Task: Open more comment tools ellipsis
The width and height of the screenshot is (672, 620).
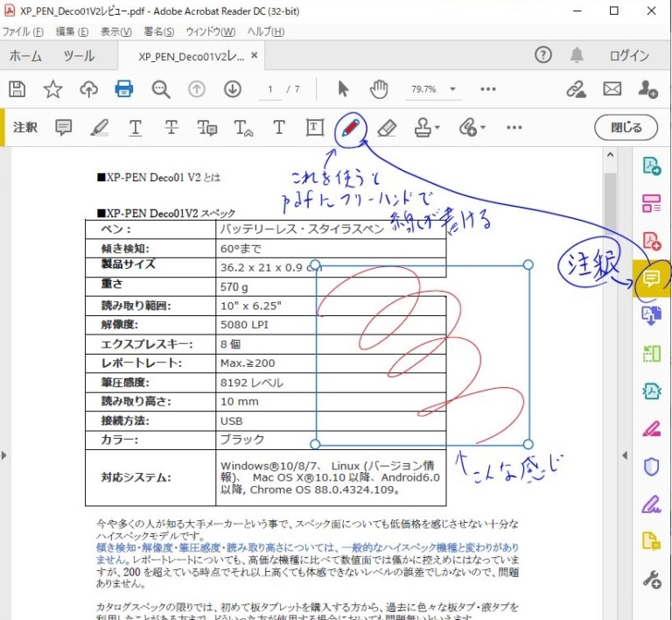Action: pos(514,127)
